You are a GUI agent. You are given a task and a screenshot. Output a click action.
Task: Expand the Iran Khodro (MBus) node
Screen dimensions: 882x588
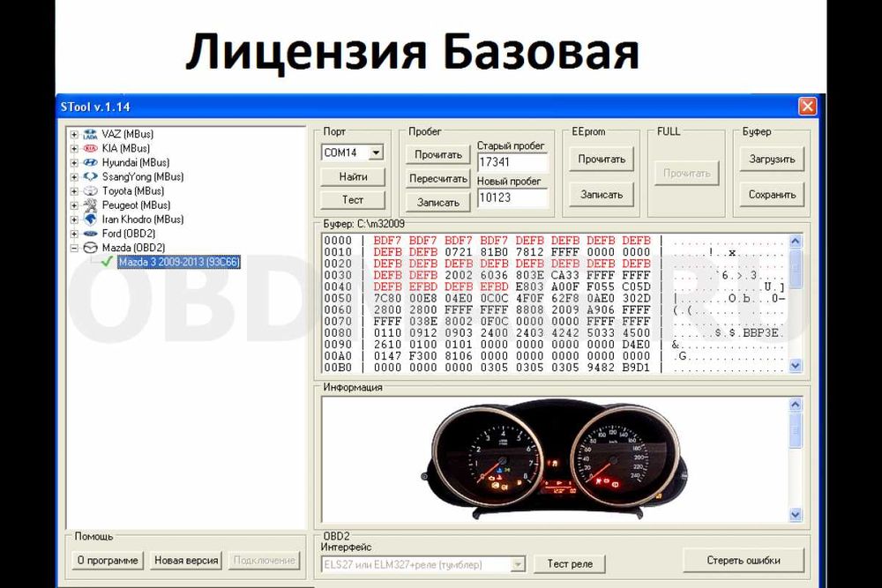[x=74, y=220]
